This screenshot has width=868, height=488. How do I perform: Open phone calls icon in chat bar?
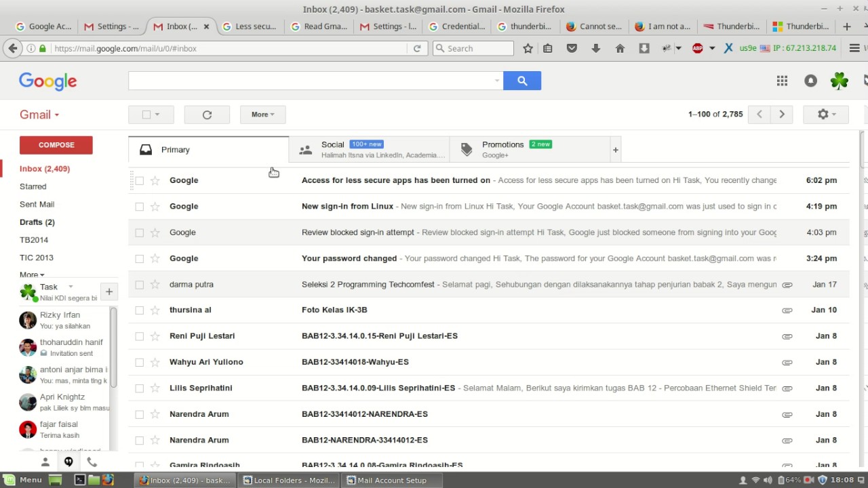tap(92, 462)
